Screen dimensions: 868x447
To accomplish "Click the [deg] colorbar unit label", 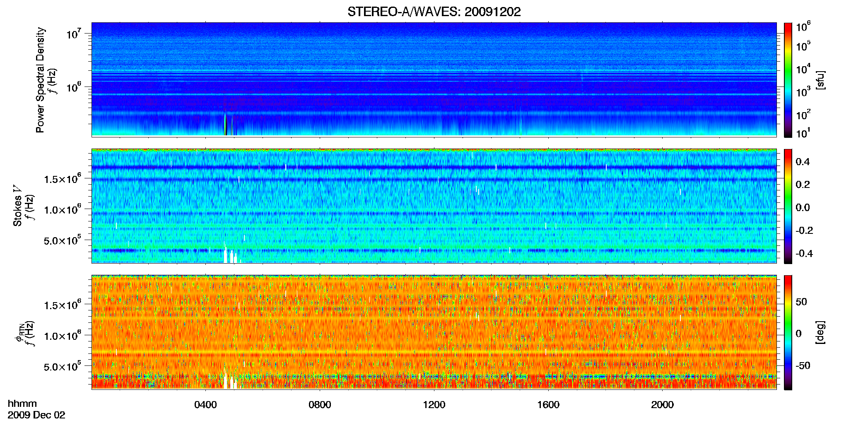I will point(820,332).
